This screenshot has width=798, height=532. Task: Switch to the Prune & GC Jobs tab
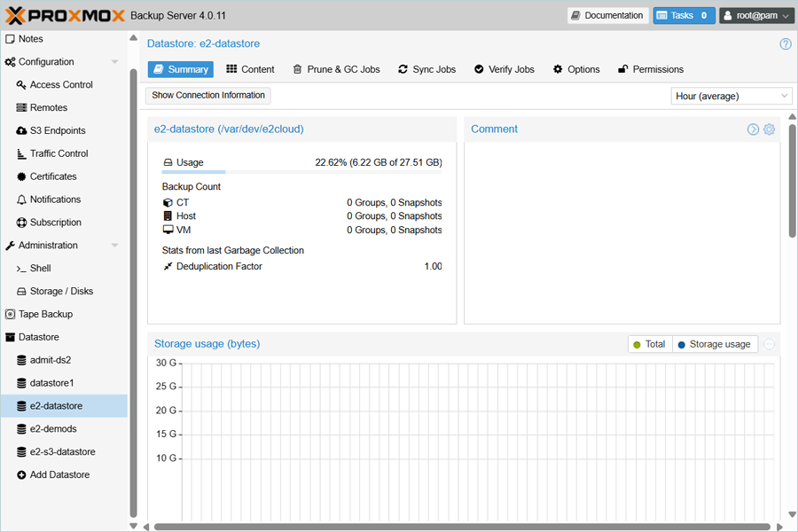click(336, 69)
